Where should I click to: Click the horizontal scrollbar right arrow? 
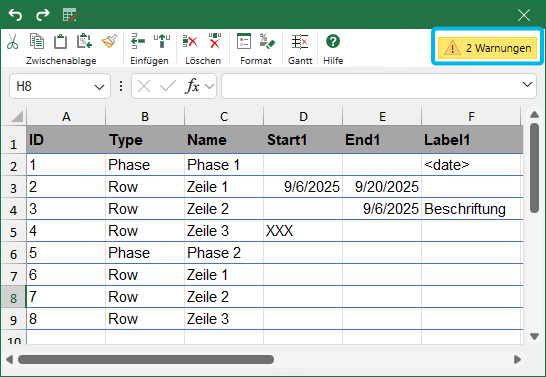tap(517, 359)
